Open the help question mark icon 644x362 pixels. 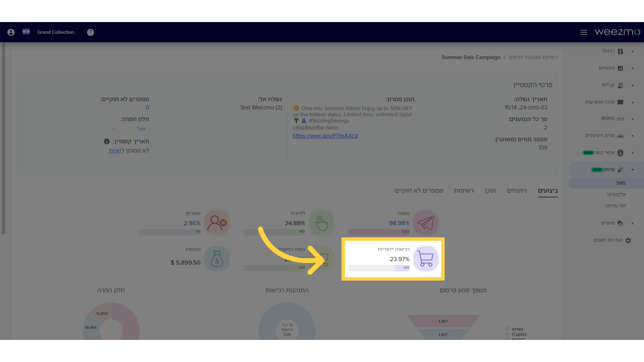pos(90,32)
